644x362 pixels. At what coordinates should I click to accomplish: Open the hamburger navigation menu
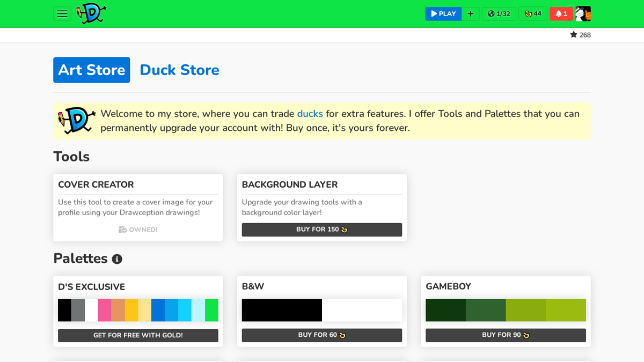pyautogui.click(x=62, y=13)
